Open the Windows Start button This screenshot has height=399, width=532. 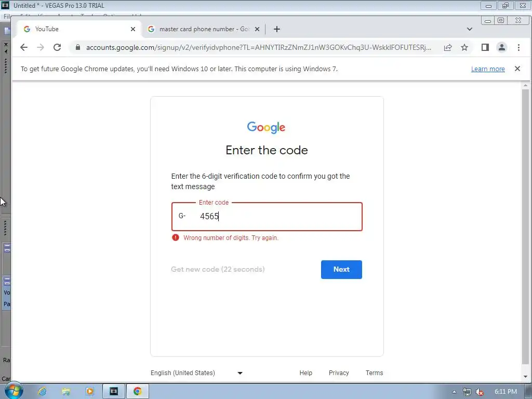pyautogui.click(x=14, y=391)
